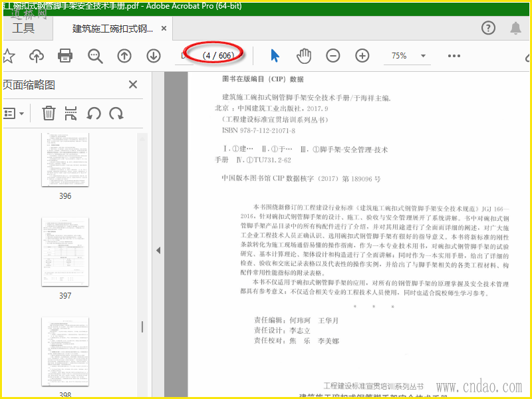Click the 北京:中国建筑工业出版社, 2017.9 line
The width and height of the screenshot is (532, 399).
(271, 108)
